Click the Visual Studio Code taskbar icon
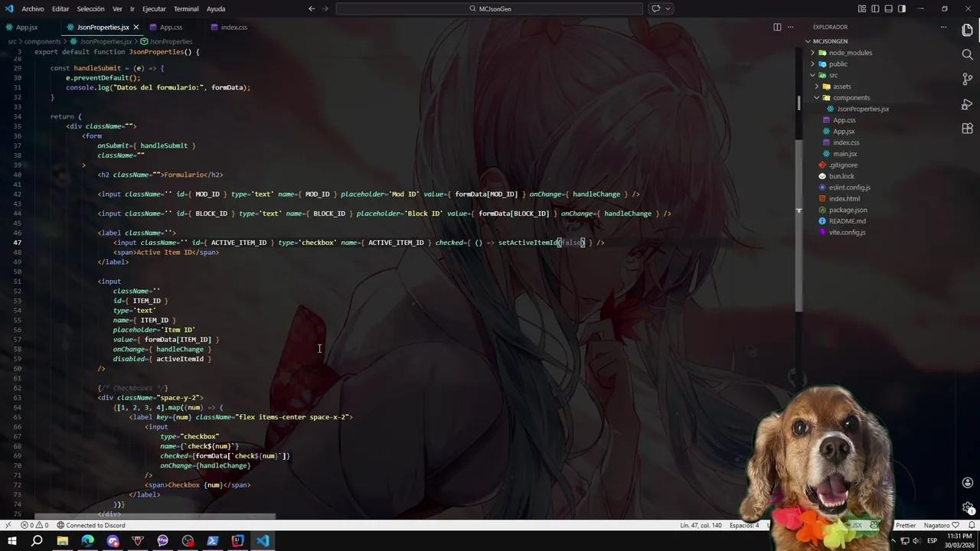This screenshot has height=551, width=980. pos(263,541)
